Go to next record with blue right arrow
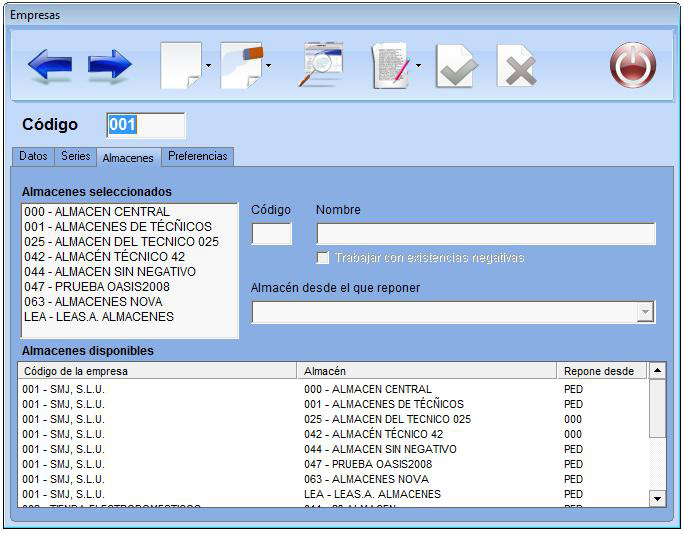684x534 pixels. click(x=109, y=65)
